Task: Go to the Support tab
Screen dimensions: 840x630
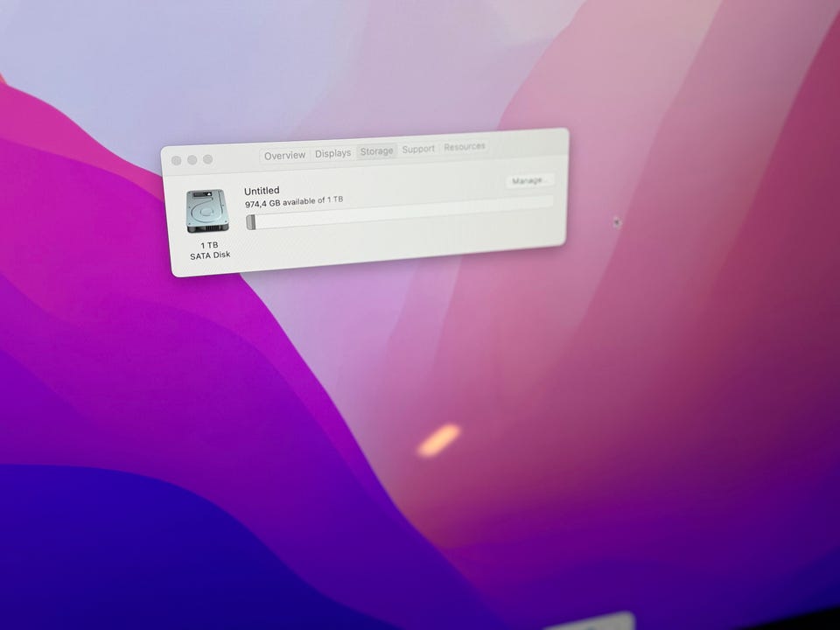Action: pyautogui.click(x=418, y=149)
